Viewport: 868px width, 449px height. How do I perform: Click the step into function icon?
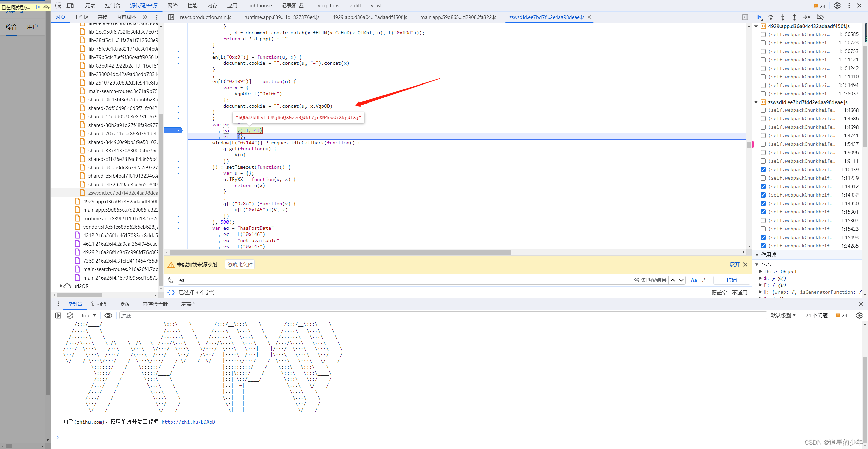click(783, 17)
